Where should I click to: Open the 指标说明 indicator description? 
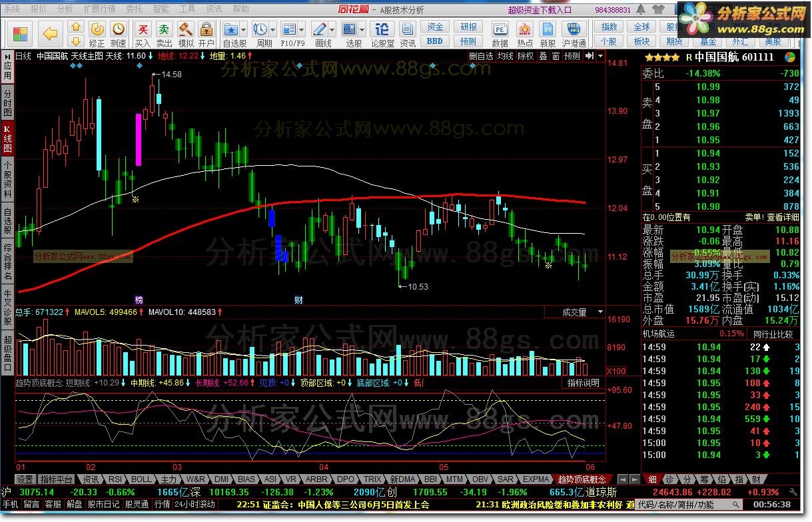pos(583,383)
